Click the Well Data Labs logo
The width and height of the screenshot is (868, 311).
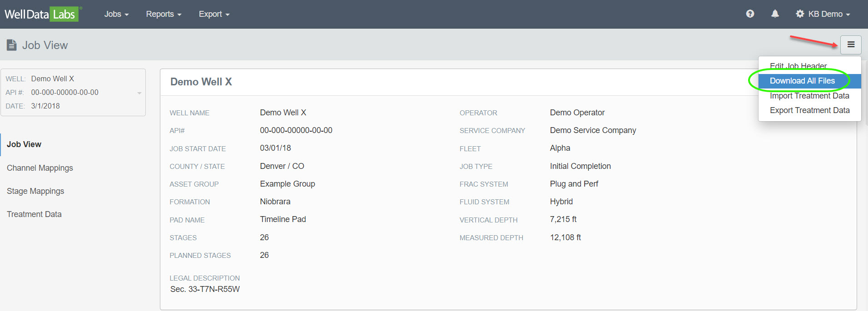coord(42,14)
